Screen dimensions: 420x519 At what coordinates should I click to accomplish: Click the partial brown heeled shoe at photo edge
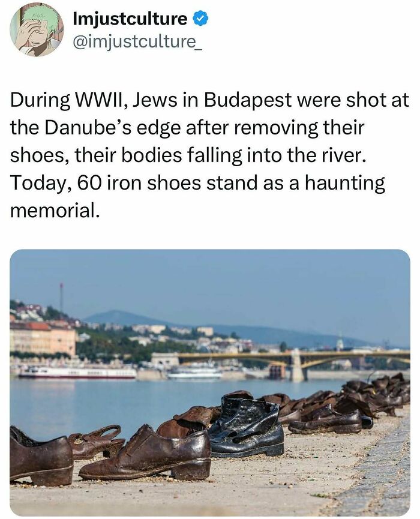click(41, 456)
